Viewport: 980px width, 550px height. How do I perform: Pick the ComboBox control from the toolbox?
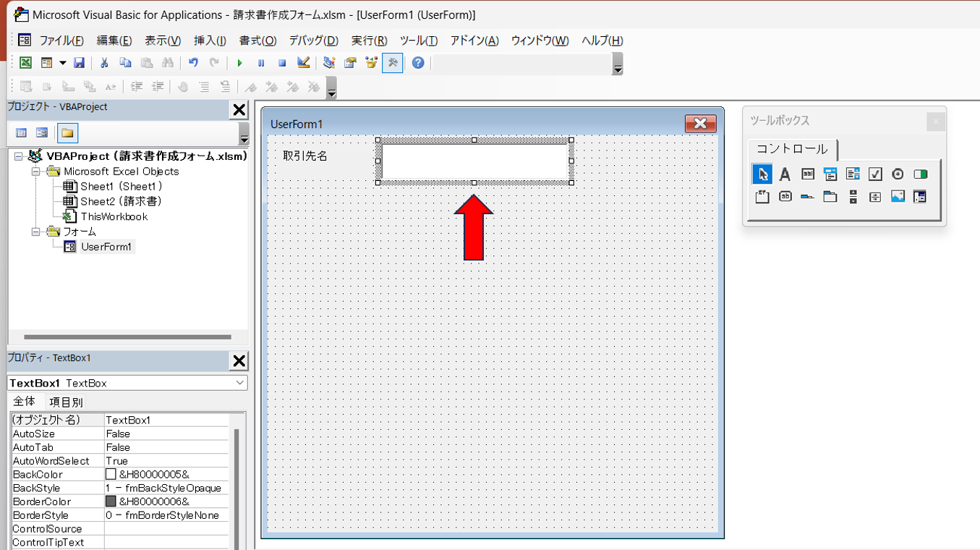point(830,174)
